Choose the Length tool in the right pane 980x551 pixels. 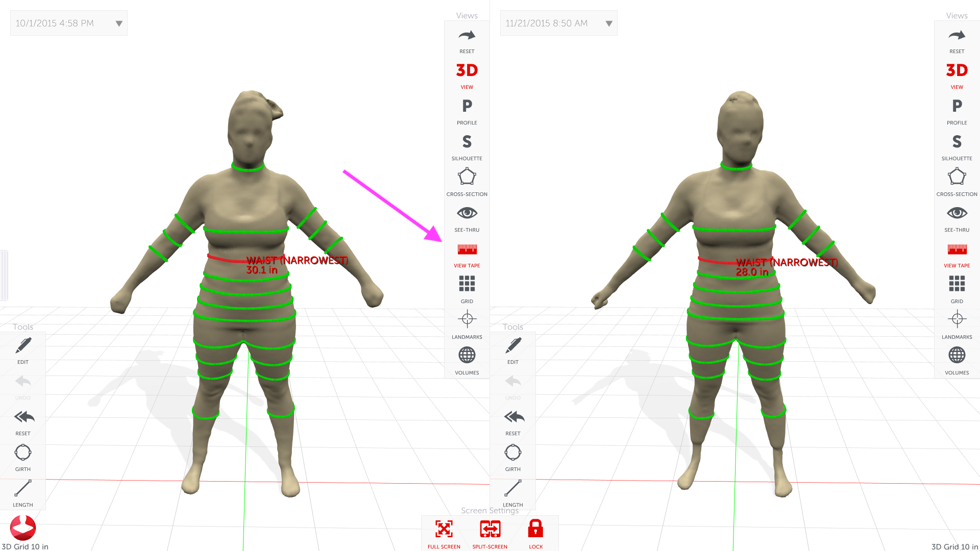pyautogui.click(x=512, y=489)
